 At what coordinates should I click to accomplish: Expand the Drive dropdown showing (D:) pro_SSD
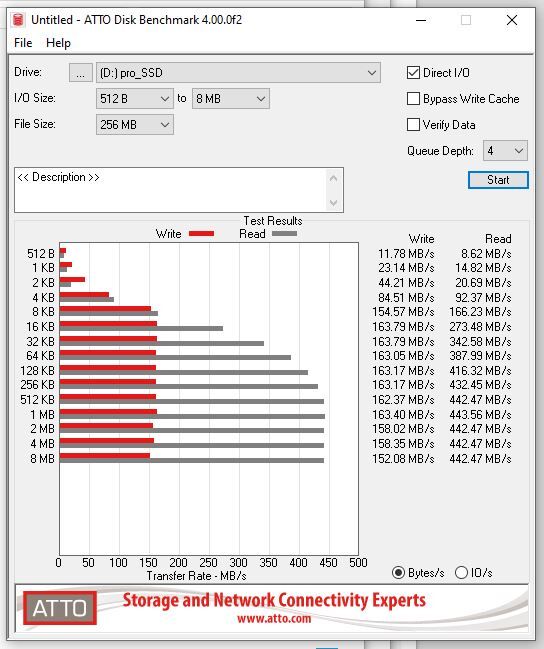point(238,73)
